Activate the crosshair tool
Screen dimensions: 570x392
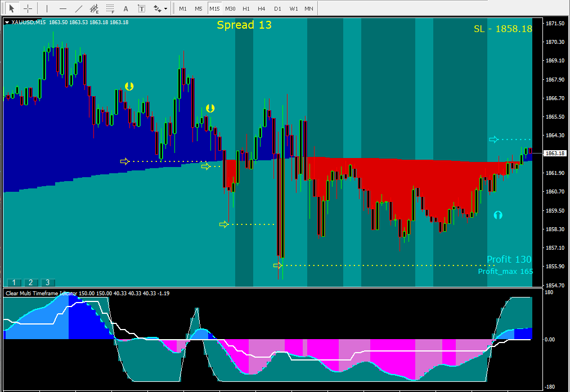28,8
